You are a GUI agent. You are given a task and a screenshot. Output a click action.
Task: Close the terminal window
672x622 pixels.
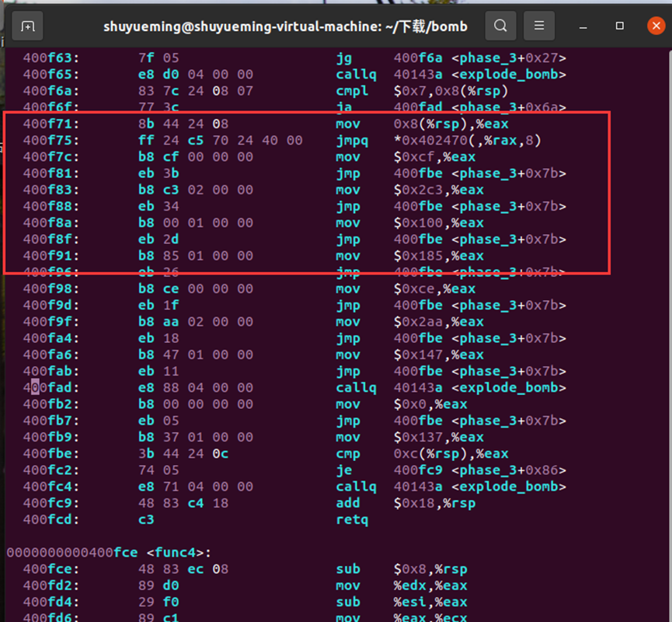(656, 25)
